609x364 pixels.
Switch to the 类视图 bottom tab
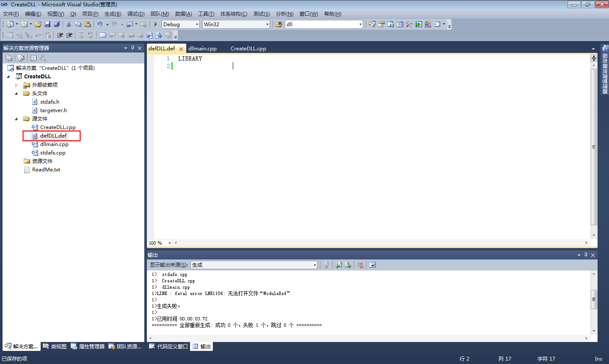click(x=55, y=346)
